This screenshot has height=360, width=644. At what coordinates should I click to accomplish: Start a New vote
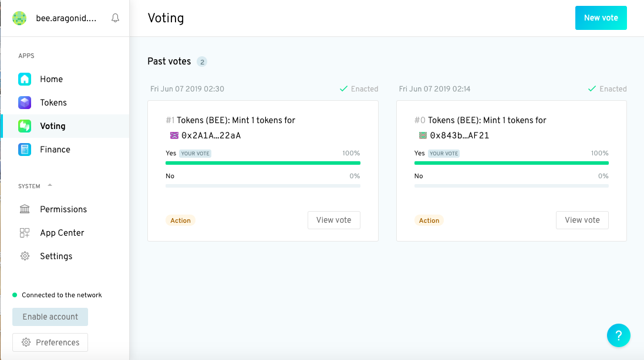pyautogui.click(x=601, y=18)
